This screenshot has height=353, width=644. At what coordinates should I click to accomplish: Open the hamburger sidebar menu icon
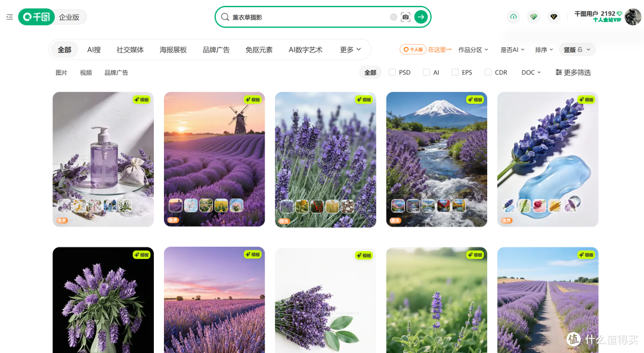pyautogui.click(x=10, y=17)
